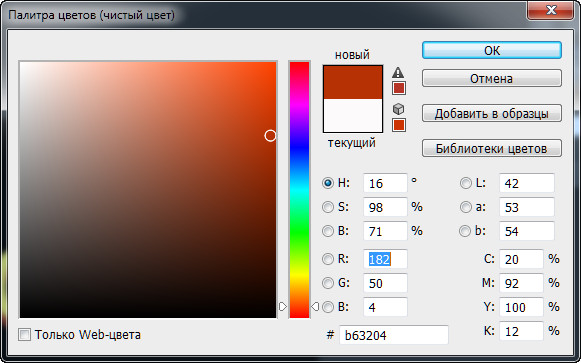Close the color picker dialog
The image size is (581, 363).
[551, 10]
